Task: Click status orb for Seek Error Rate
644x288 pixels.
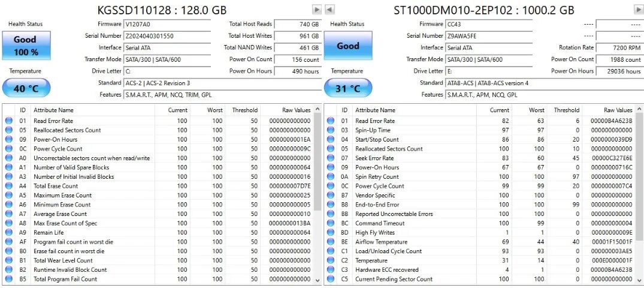Action: click(331, 158)
